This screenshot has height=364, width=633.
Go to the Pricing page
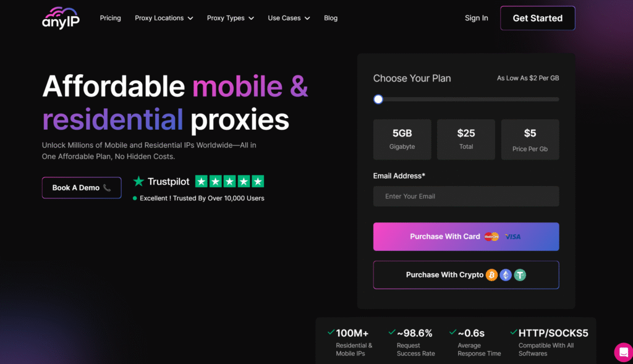tap(111, 18)
